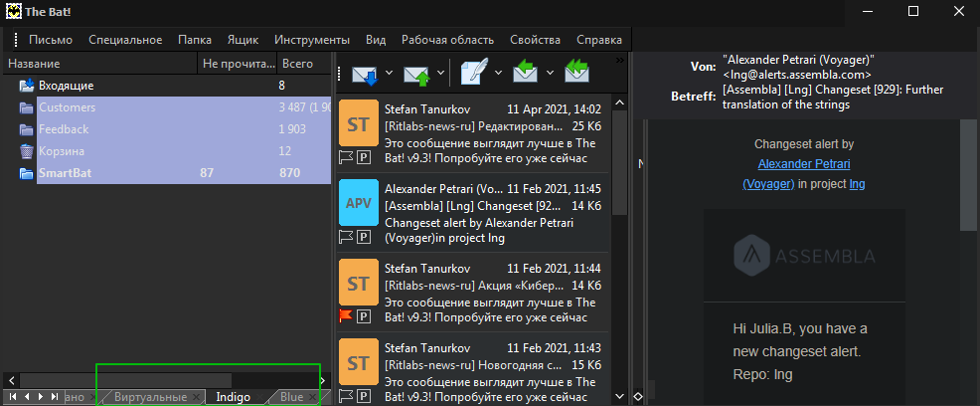Image resolution: width=980 pixels, height=406 pixels.
Task: Click the Customers folder icon
Action: [26, 107]
